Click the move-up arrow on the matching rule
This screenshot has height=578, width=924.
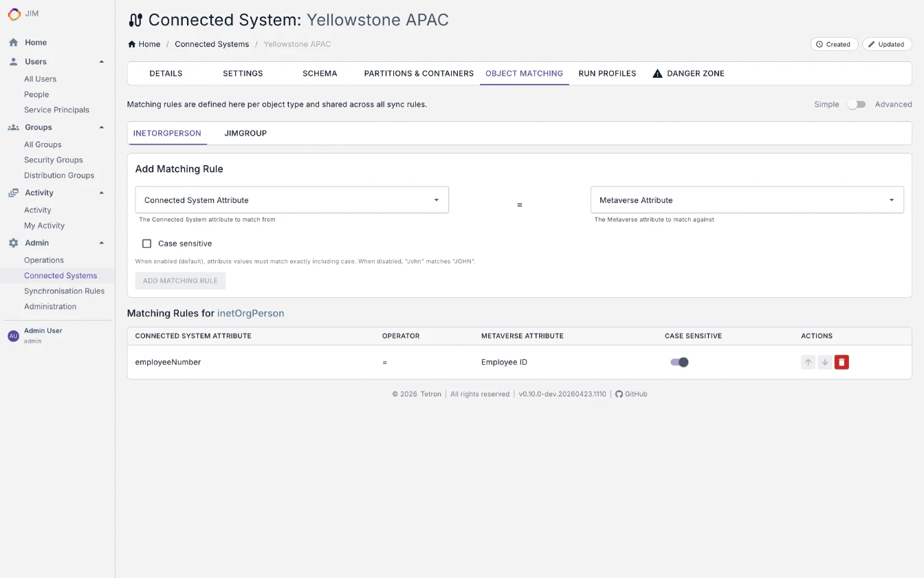808,362
